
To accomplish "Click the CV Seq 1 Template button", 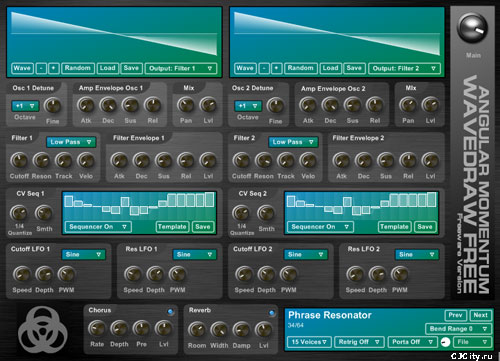I will pyautogui.click(x=172, y=227).
